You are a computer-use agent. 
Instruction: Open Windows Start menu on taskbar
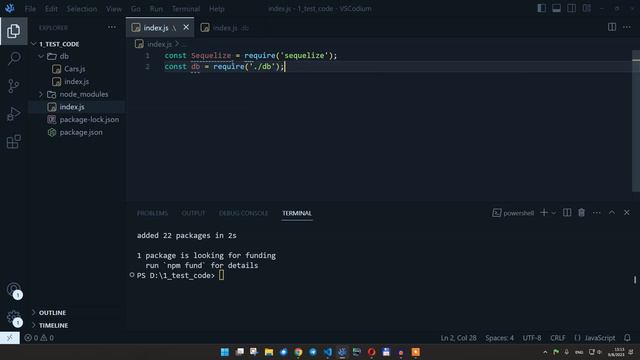tap(225, 352)
